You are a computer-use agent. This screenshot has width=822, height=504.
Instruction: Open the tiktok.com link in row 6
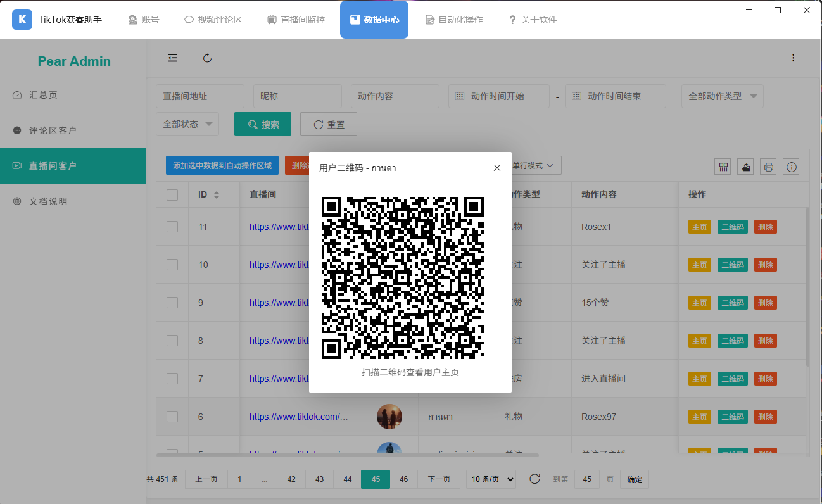point(299,417)
